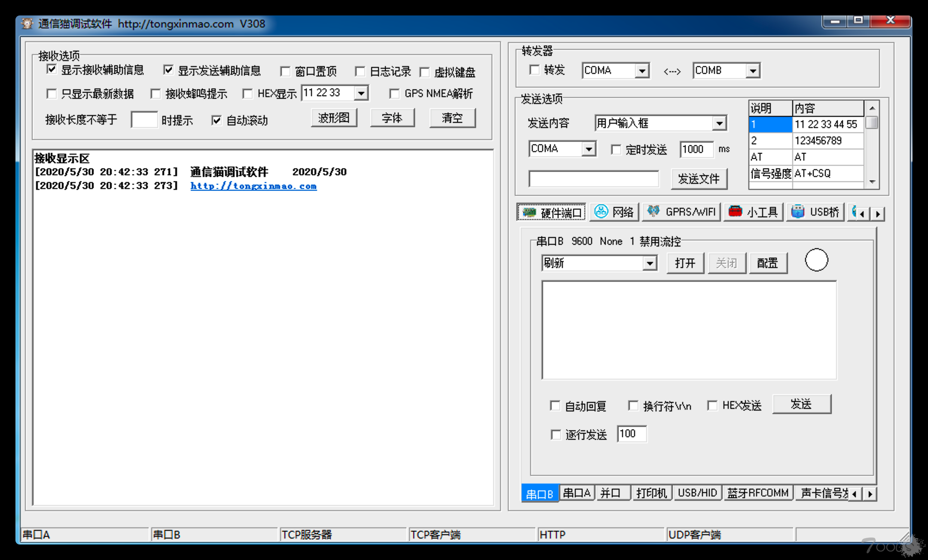Check 定时发送 timed send option
This screenshot has width=928, height=560.
[616, 149]
